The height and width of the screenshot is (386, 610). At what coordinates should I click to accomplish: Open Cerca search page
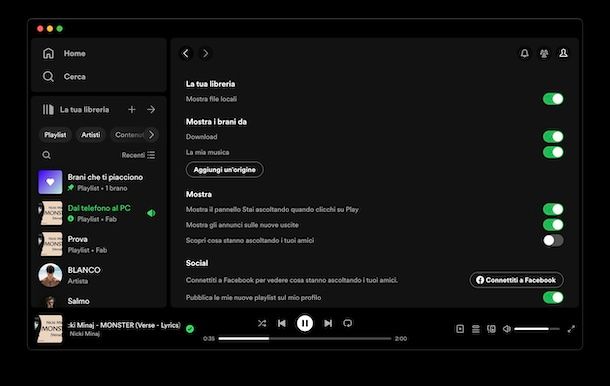64,76
